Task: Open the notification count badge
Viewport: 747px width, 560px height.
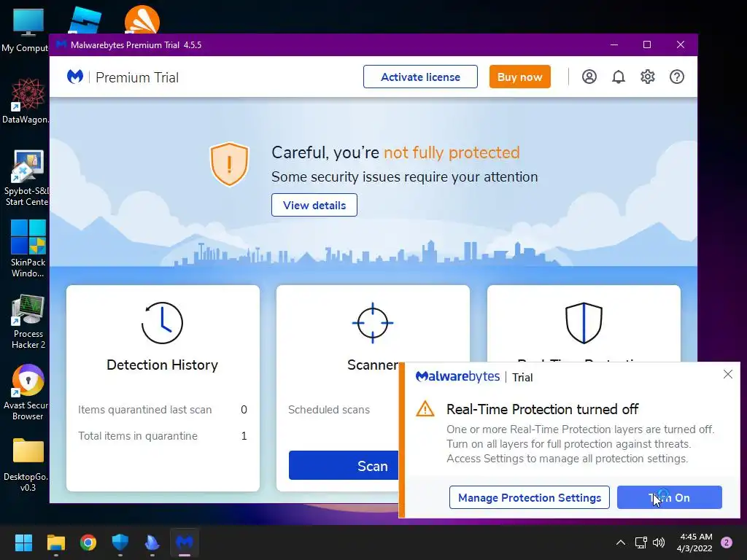Action: tap(727, 542)
